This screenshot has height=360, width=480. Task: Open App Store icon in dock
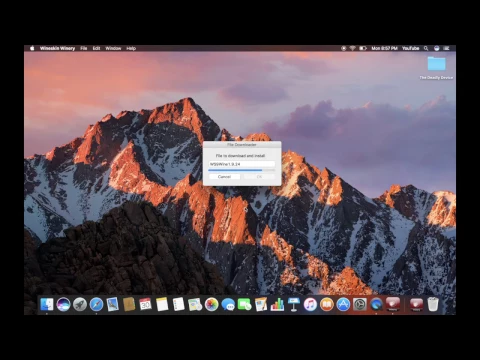(x=343, y=304)
